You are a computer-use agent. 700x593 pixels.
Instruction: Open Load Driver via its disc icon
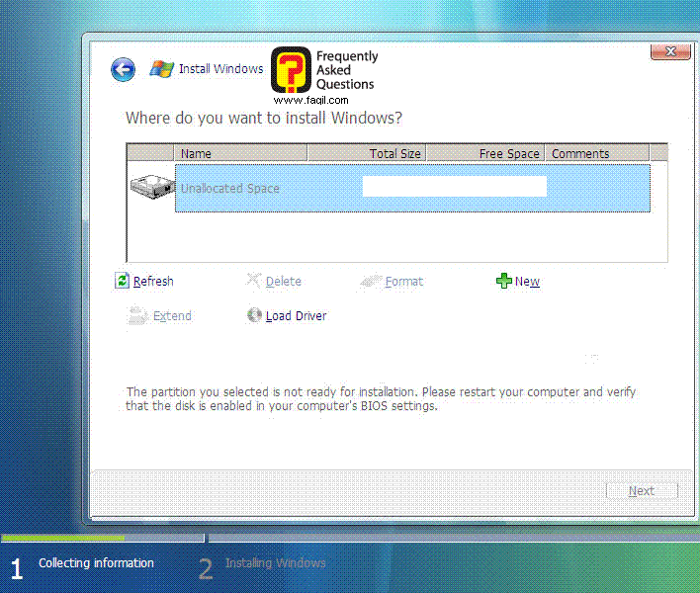254,316
